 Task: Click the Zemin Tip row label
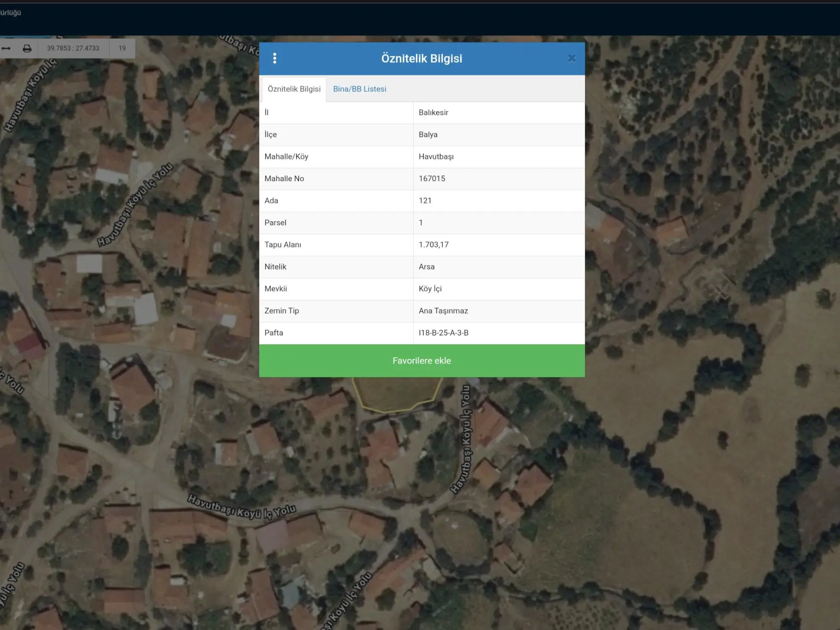tap(282, 311)
